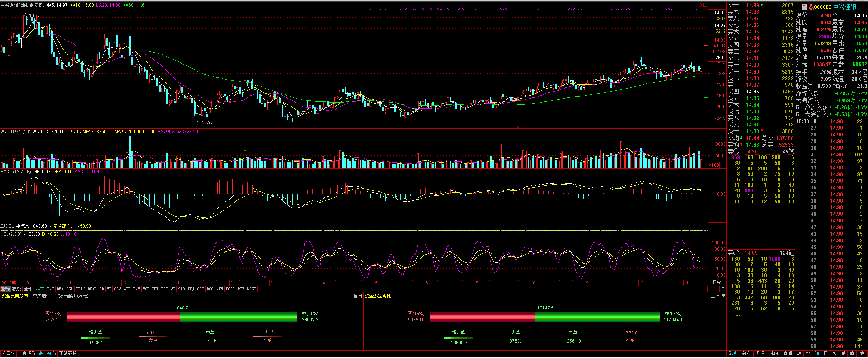
Task: Select the CCI indicator tab
Action: point(200,289)
